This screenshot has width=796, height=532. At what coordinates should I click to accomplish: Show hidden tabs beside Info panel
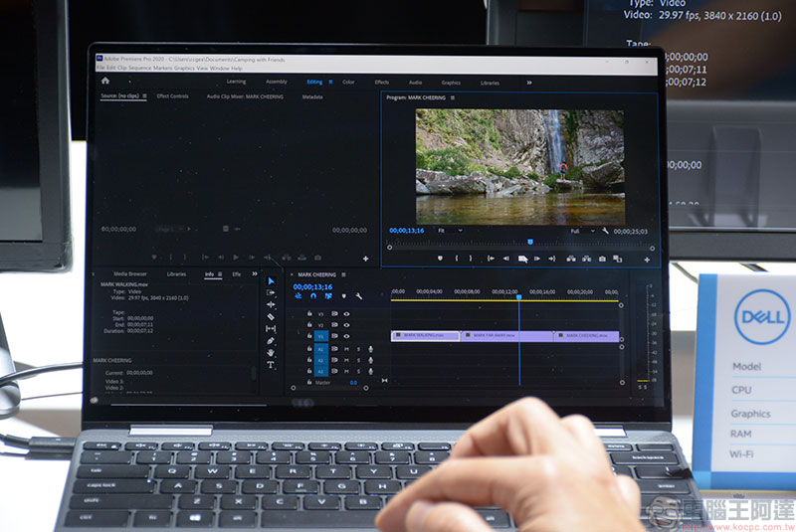click(x=255, y=273)
